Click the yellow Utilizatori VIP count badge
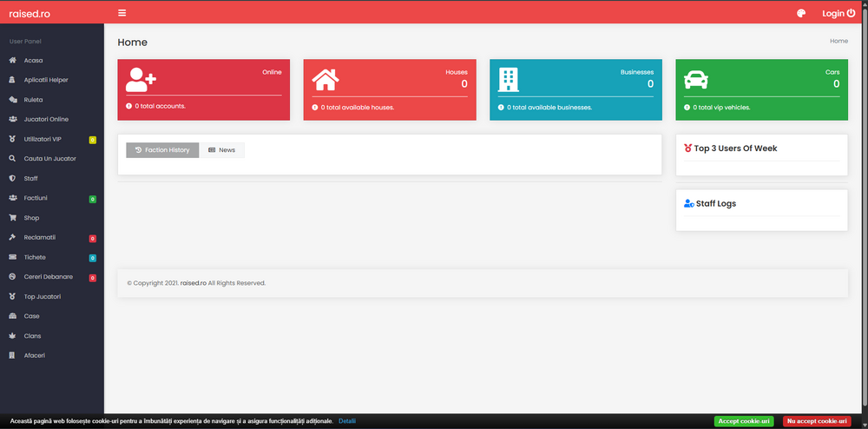Viewport: 868px width, 429px height. [x=93, y=140]
